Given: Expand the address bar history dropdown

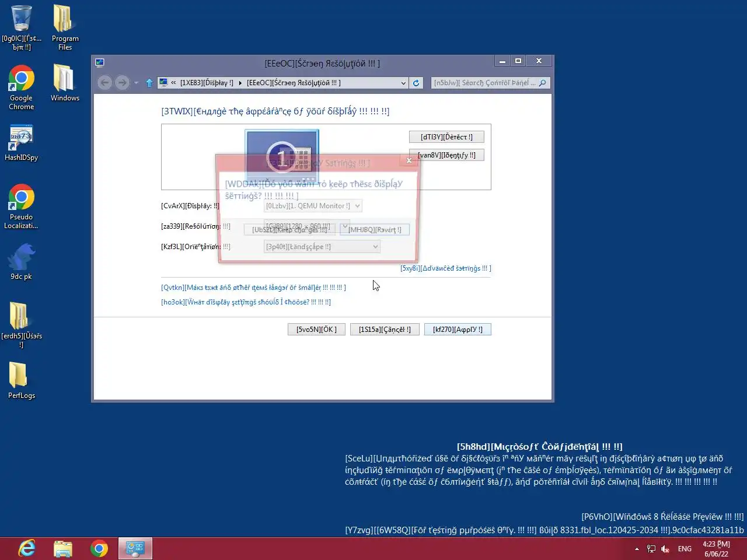Looking at the screenshot, I should point(403,83).
